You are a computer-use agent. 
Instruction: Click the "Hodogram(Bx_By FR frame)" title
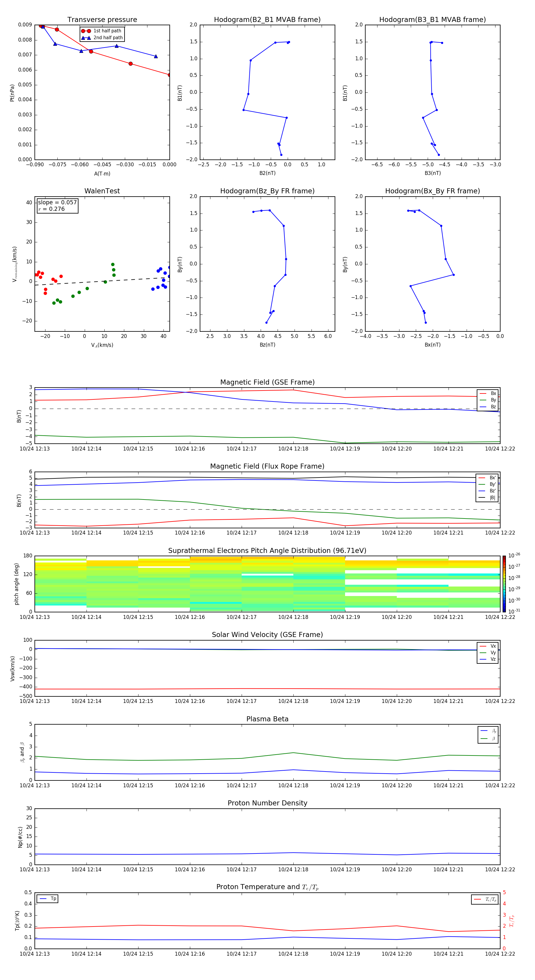coord(432,191)
